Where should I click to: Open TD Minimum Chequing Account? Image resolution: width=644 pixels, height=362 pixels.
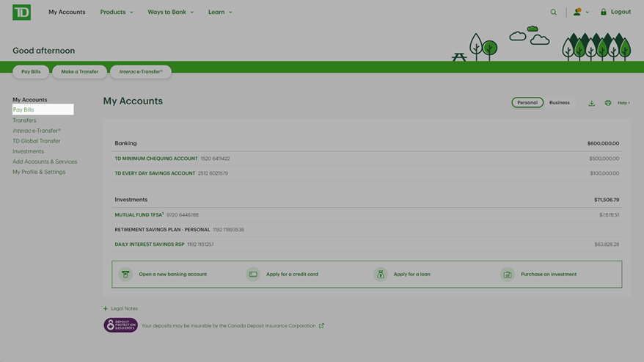(x=156, y=159)
